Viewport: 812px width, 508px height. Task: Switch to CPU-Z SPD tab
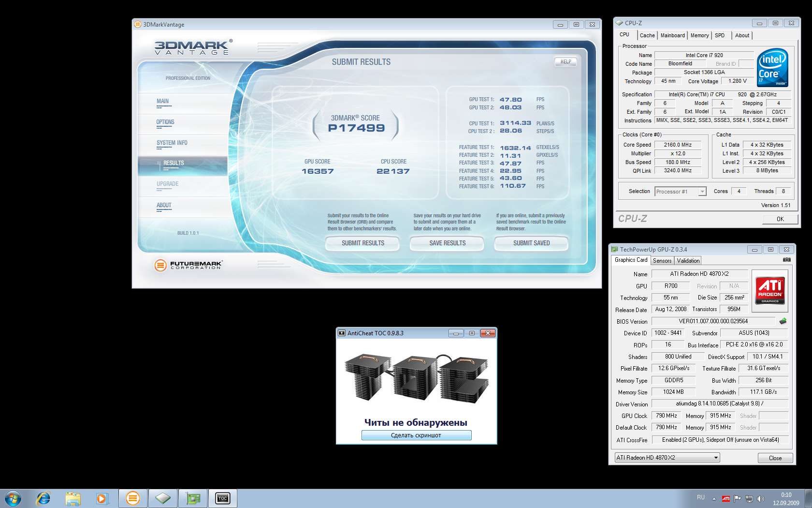pos(720,35)
